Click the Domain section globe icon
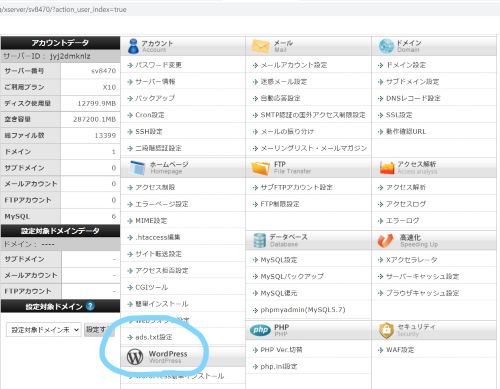Viewport: 500px width, 389px height. point(386,46)
